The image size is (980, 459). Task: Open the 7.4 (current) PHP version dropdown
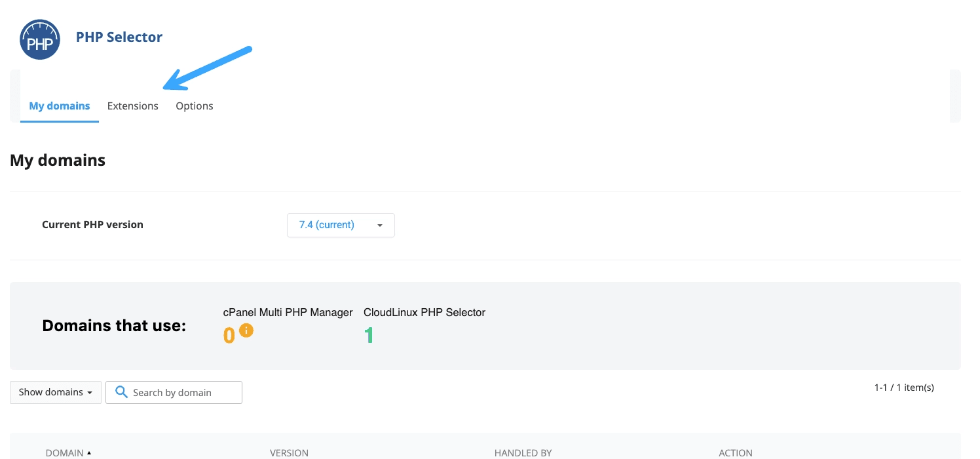tap(341, 225)
